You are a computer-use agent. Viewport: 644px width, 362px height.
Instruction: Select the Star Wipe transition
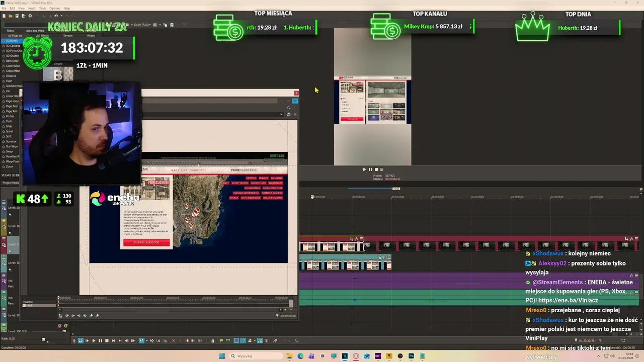tap(12, 146)
